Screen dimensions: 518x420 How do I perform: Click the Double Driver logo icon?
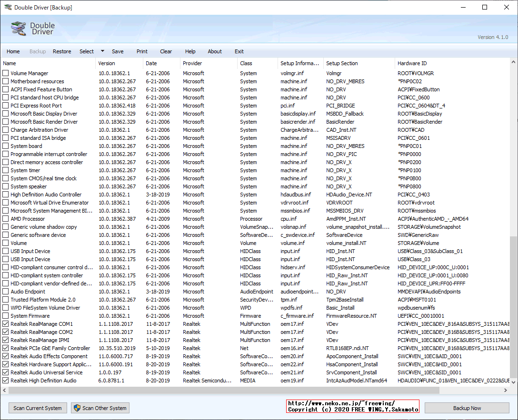(x=19, y=29)
